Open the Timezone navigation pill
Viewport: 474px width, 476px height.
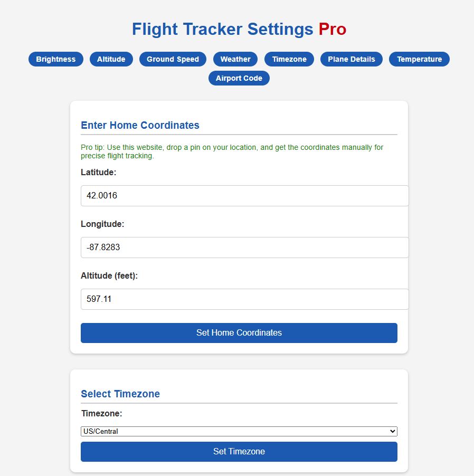pos(289,59)
